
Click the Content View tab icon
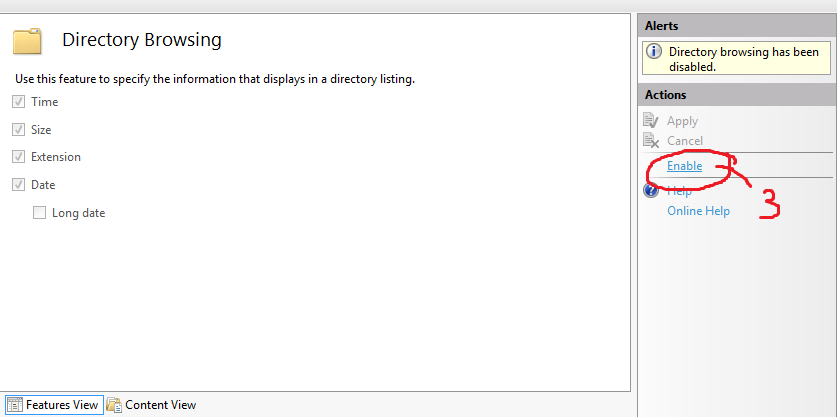(114, 405)
